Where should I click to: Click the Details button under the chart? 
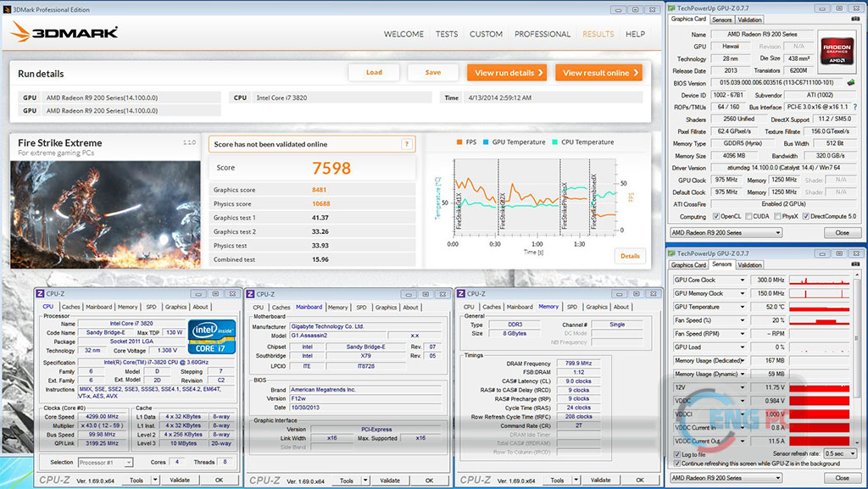(630, 256)
